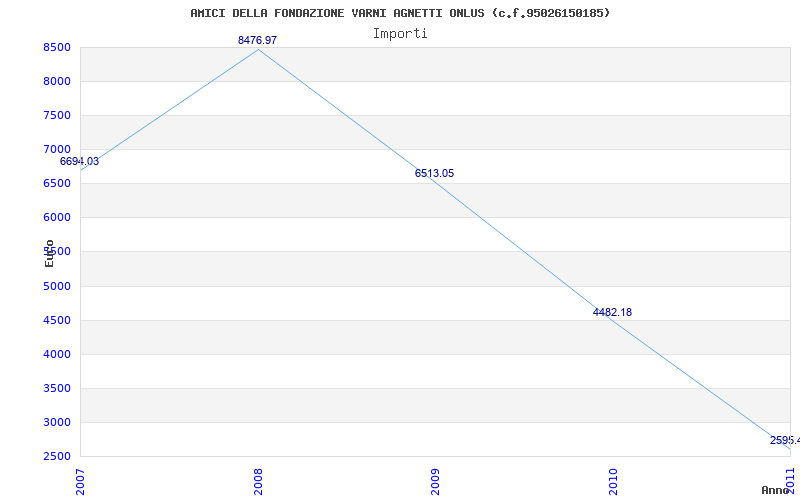This screenshot has width=800, height=500.
Task: Click the 7500 y-axis value
Action: click(58, 116)
